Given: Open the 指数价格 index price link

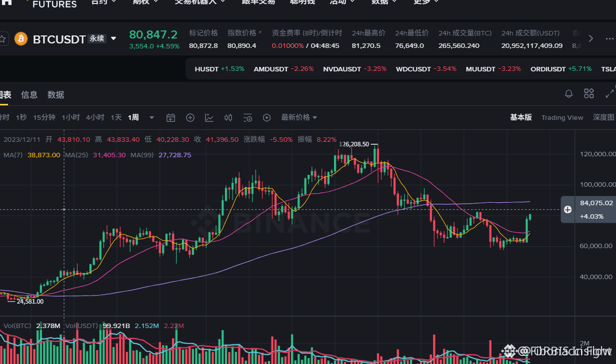Looking at the screenshot, I should pos(244,33).
